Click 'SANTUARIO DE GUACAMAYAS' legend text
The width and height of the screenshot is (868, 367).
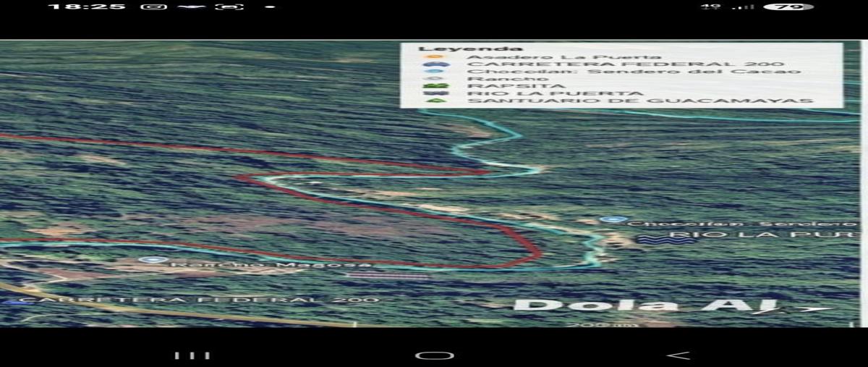coord(640,101)
